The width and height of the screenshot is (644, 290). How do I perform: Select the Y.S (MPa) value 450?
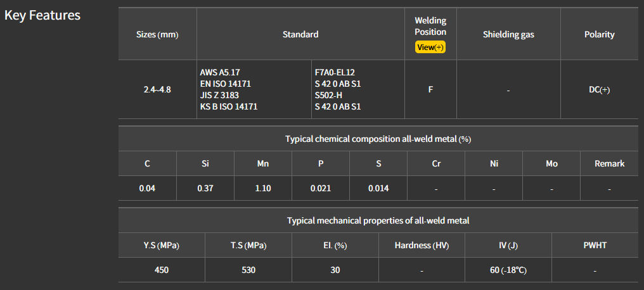162,270
